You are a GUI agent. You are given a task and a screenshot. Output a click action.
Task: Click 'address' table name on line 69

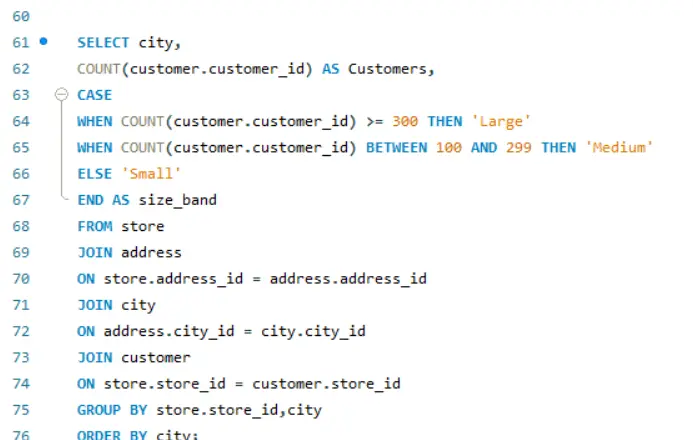pos(151,252)
